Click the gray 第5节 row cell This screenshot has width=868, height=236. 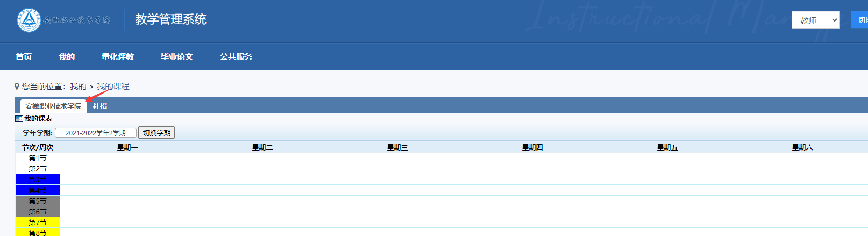point(38,201)
